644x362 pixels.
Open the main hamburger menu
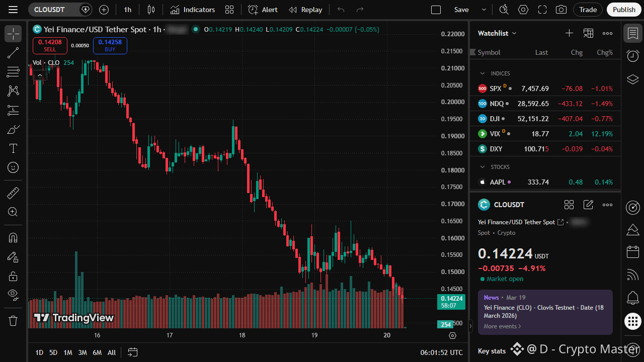[13, 10]
